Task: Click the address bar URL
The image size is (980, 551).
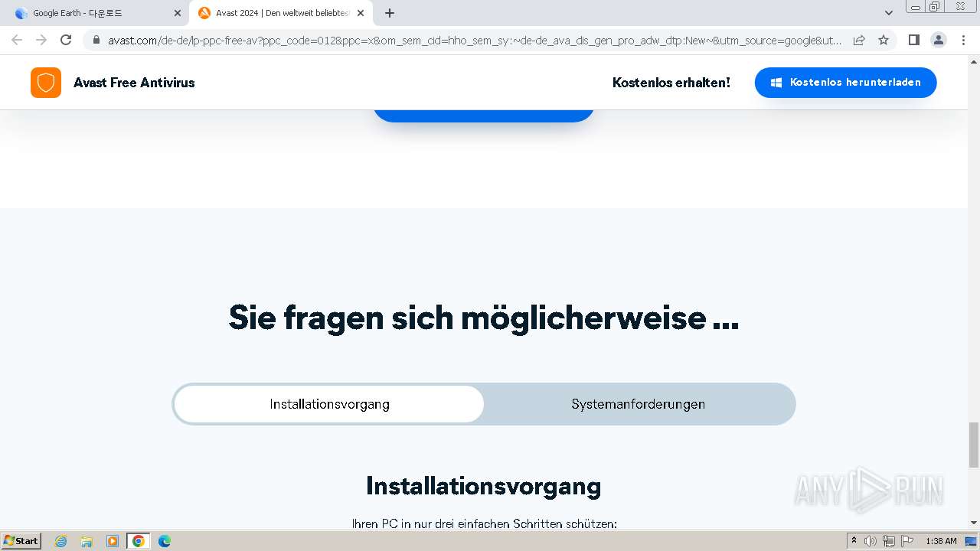Action: [475, 40]
